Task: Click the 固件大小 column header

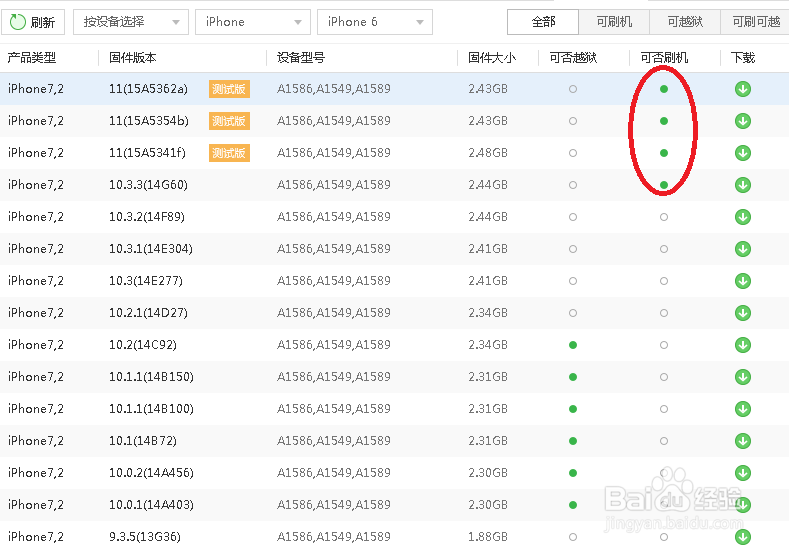Action: pos(492,58)
